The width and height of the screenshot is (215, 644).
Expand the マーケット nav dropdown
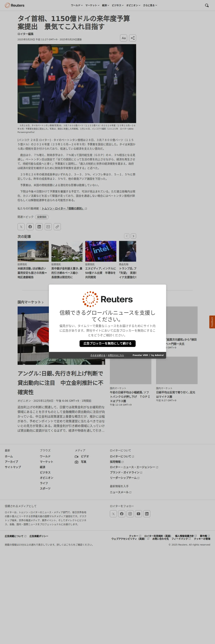[92, 5]
